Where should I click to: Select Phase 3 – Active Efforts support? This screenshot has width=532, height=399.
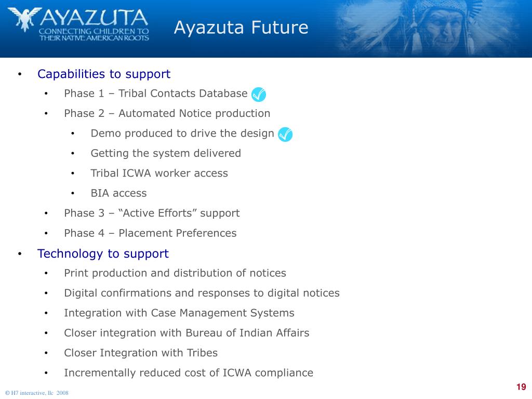coord(152,214)
